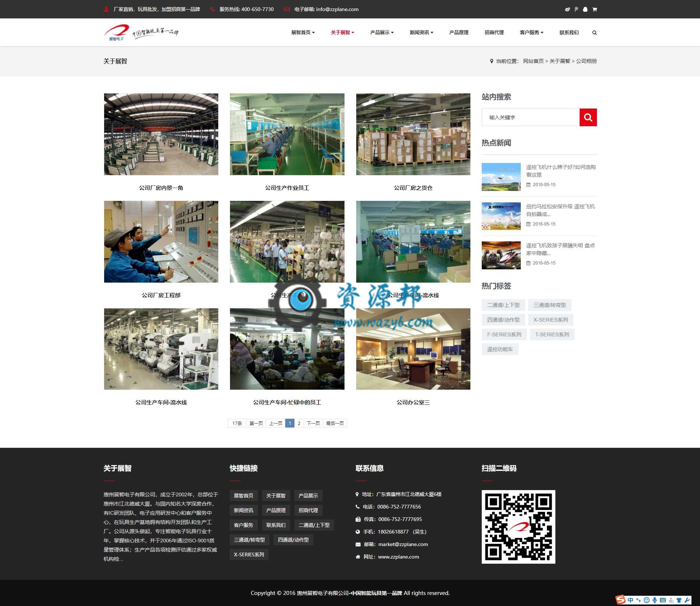Viewport: 700px width, 606px height.
Task: Select the 三通道/转弯型 hot tag
Action: pyautogui.click(x=549, y=305)
